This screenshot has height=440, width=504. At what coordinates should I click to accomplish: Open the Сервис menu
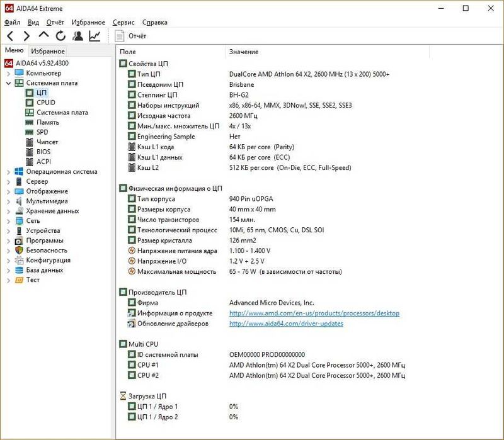[x=123, y=22]
